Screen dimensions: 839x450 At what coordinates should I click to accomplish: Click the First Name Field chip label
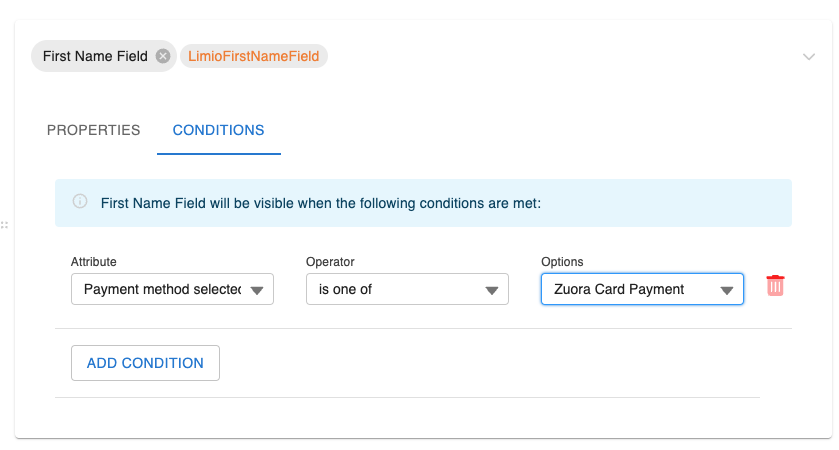click(x=95, y=57)
